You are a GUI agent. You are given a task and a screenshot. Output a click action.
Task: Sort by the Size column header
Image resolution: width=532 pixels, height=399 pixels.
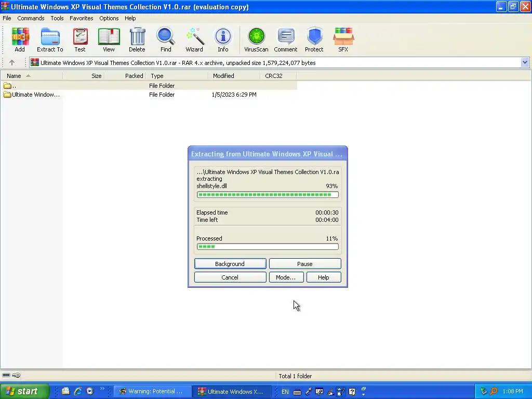(84, 76)
